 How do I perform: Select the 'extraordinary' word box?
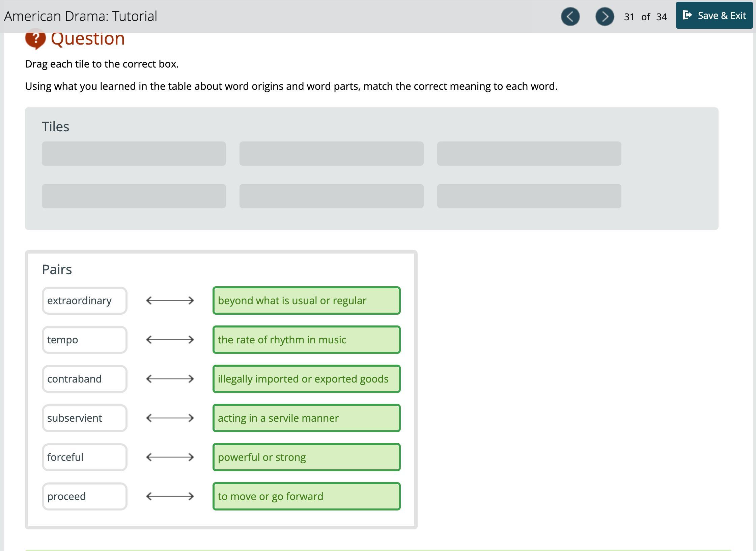tap(84, 300)
